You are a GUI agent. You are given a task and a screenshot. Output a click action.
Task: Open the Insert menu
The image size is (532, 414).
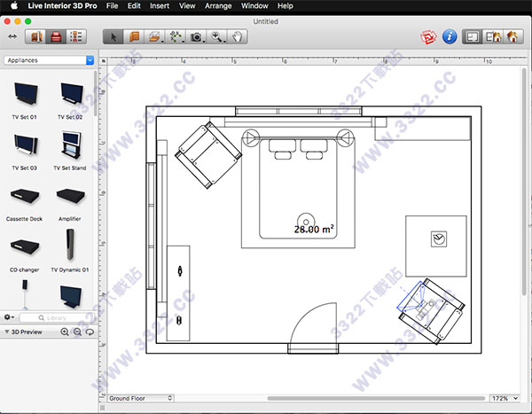pyautogui.click(x=160, y=6)
